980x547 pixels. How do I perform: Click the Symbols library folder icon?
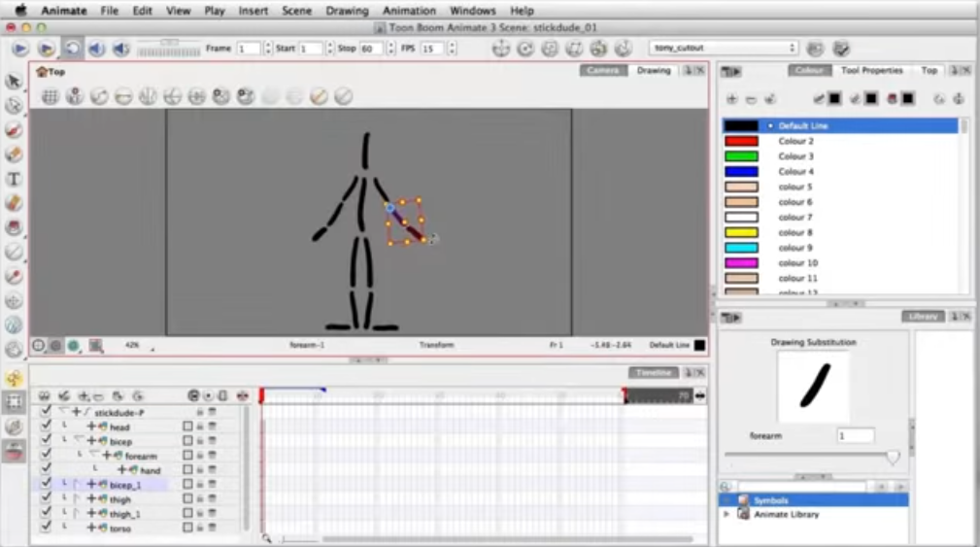tap(743, 500)
